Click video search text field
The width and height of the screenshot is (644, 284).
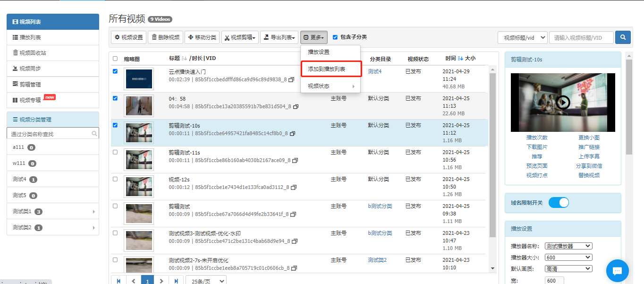pos(581,37)
